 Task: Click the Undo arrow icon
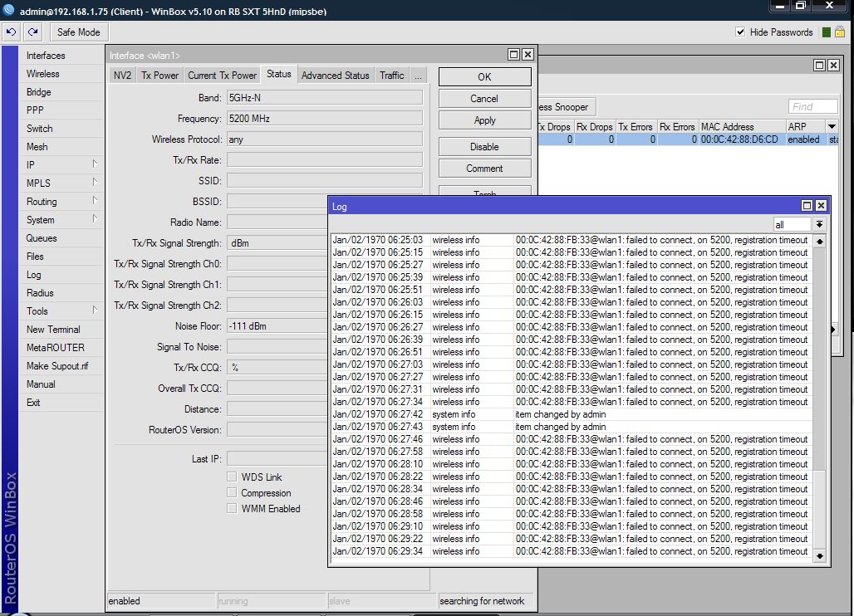pos(11,32)
